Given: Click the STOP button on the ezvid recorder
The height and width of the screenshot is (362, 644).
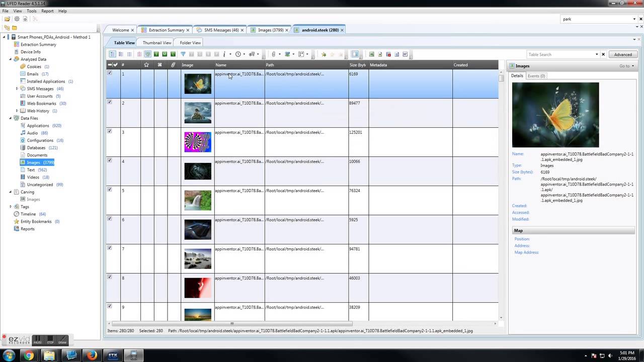Looking at the screenshot, I should pyautogui.click(x=50, y=340).
